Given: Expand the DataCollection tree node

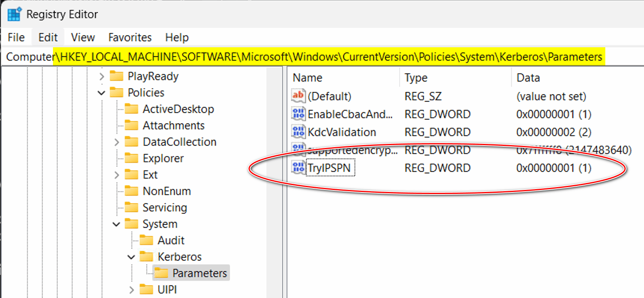Looking at the screenshot, I should 116,142.
